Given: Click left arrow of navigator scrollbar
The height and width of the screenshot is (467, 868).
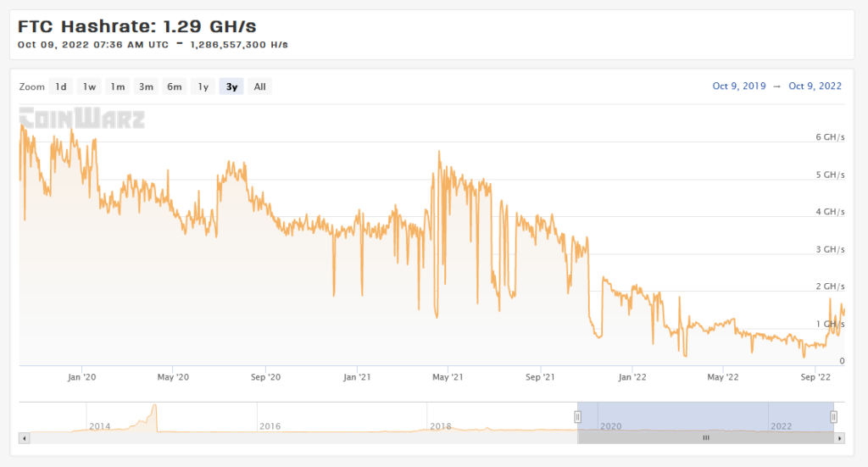Looking at the screenshot, I should 24,438.
